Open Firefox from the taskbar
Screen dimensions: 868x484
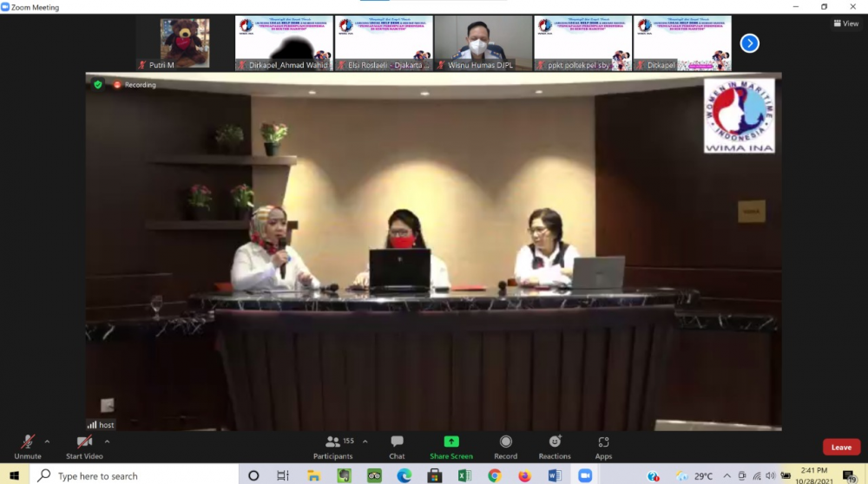click(524, 475)
